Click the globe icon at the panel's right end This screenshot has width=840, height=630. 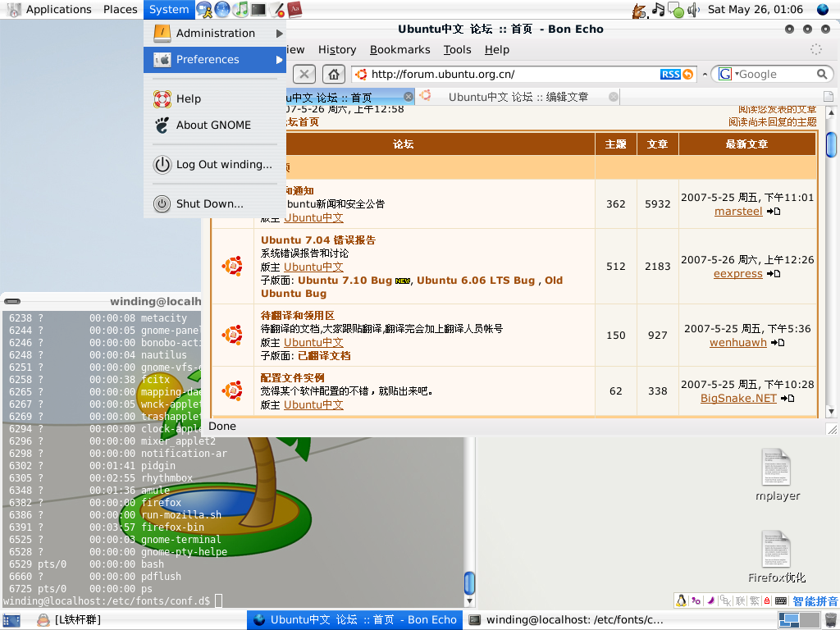point(823,9)
